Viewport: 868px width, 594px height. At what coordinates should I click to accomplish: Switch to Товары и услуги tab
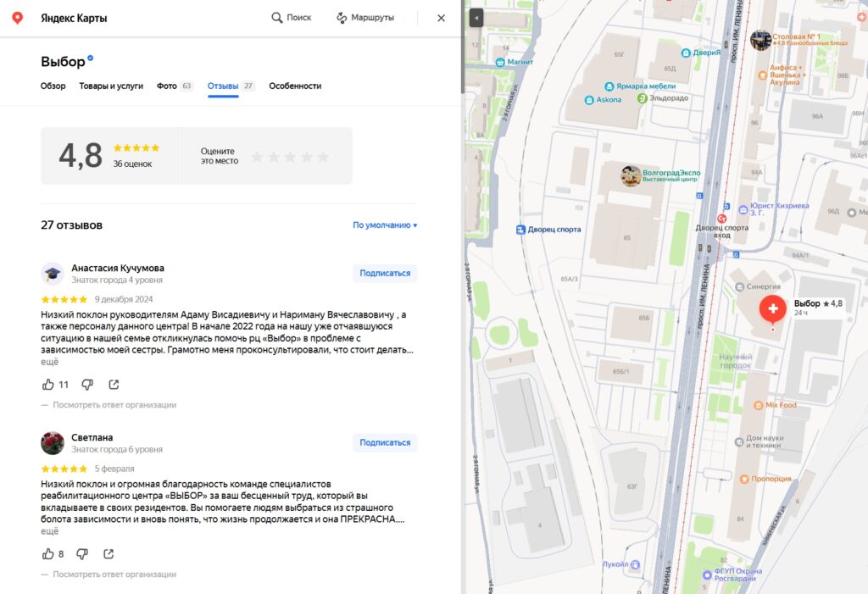tap(111, 86)
